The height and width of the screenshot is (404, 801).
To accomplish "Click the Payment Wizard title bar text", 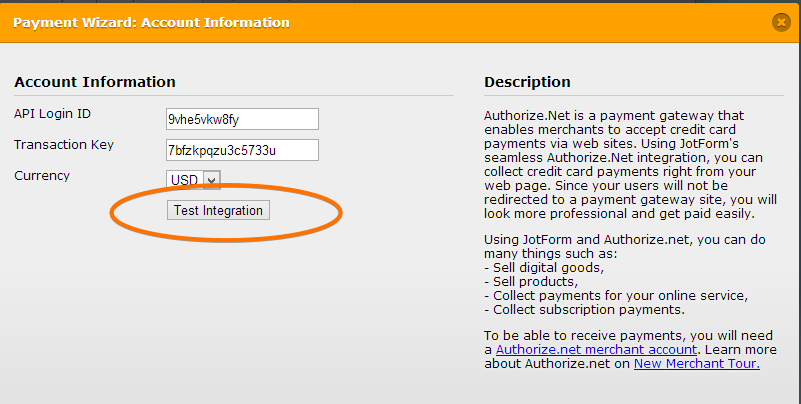I will click(151, 22).
